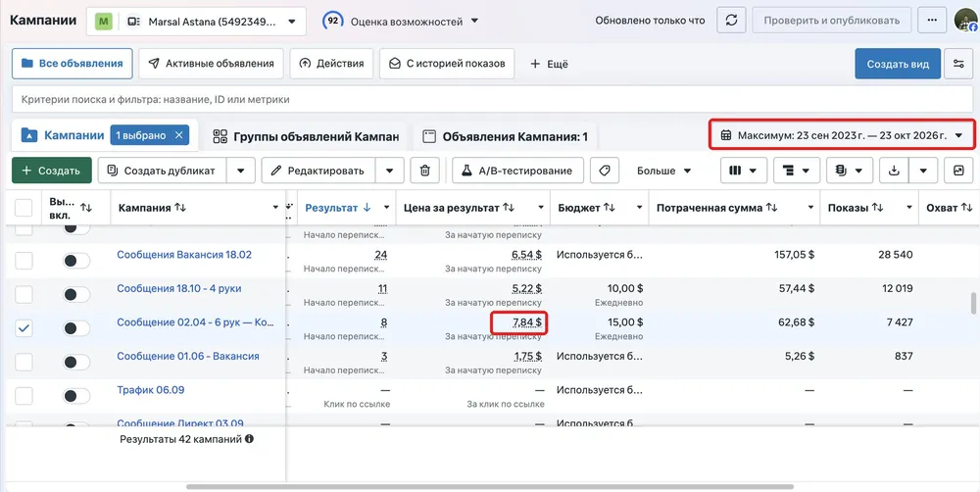This screenshot has height=492, width=980.
Task: Open 'Потраченная сумма' column options arrow
Action: pyautogui.click(x=810, y=208)
